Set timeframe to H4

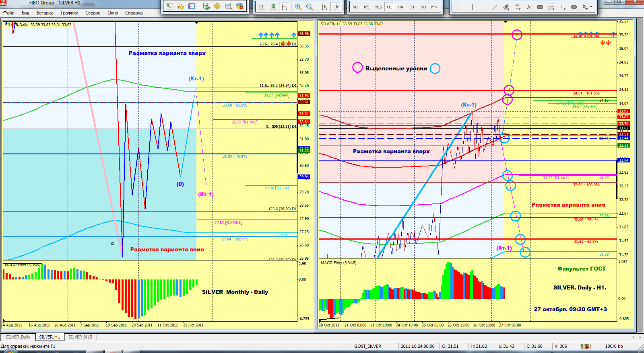[x=400, y=7]
